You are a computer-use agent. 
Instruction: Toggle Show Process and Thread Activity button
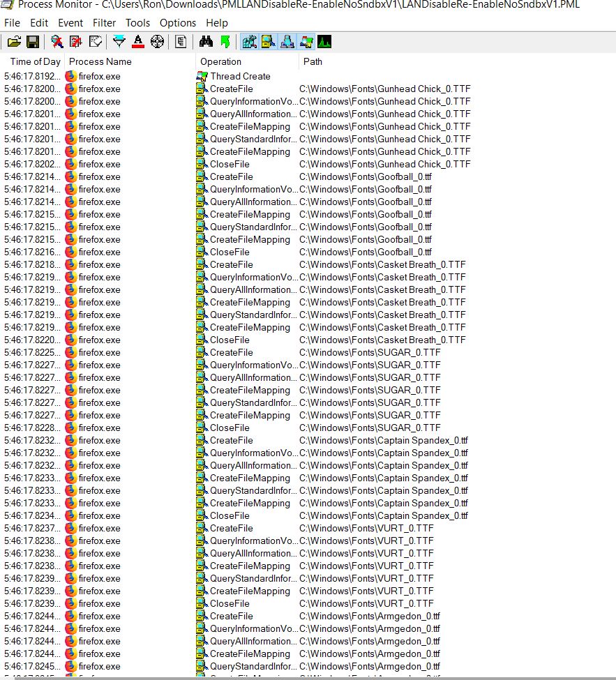coord(306,42)
